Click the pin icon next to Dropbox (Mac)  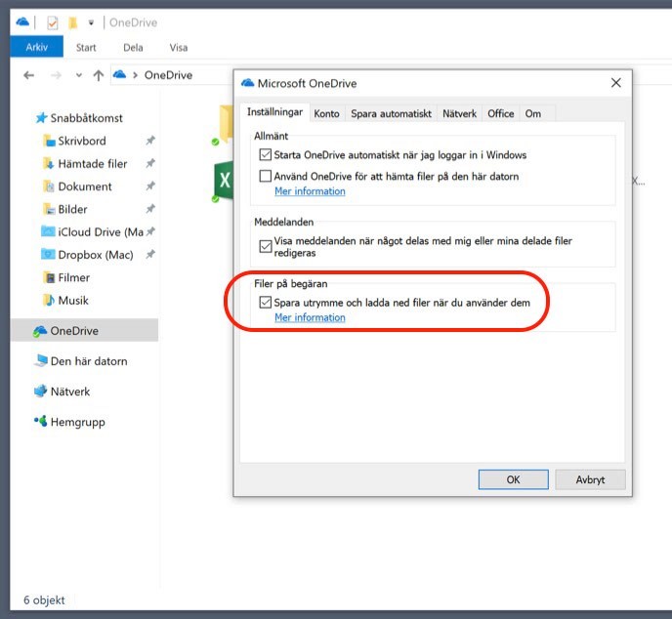[150, 254]
